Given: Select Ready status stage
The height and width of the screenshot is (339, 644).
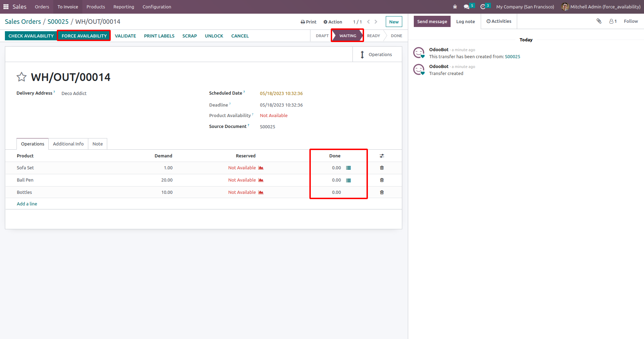Looking at the screenshot, I should (374, 36).
